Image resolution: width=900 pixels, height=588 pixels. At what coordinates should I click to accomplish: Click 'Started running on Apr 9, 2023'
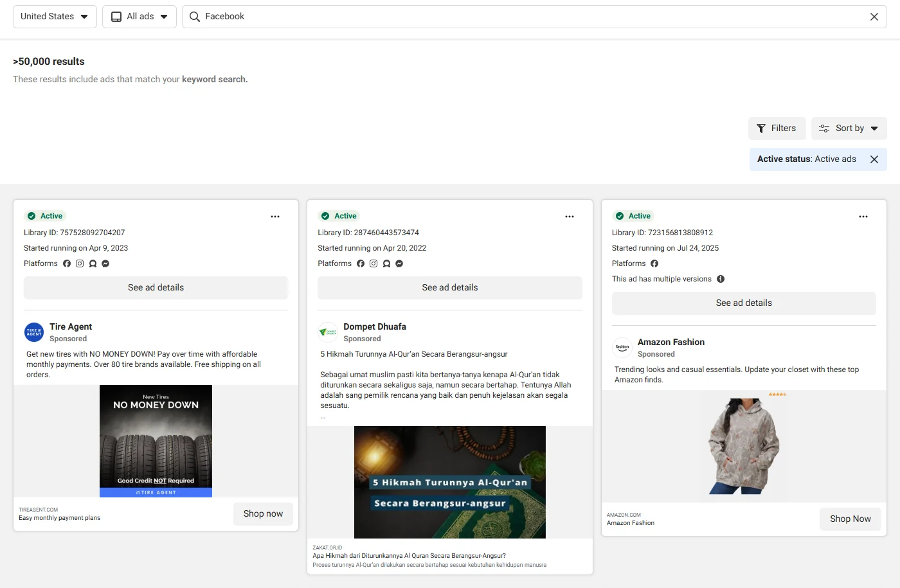pos(76,248)
